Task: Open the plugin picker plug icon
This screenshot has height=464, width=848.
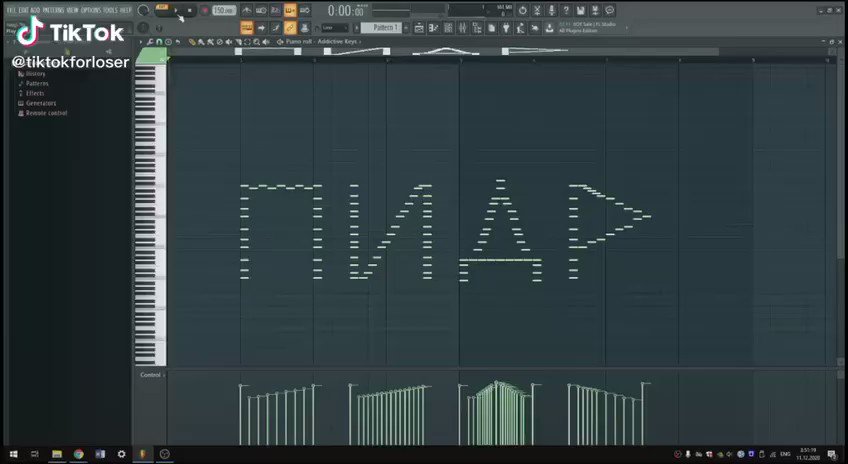Action: (506, 28)
